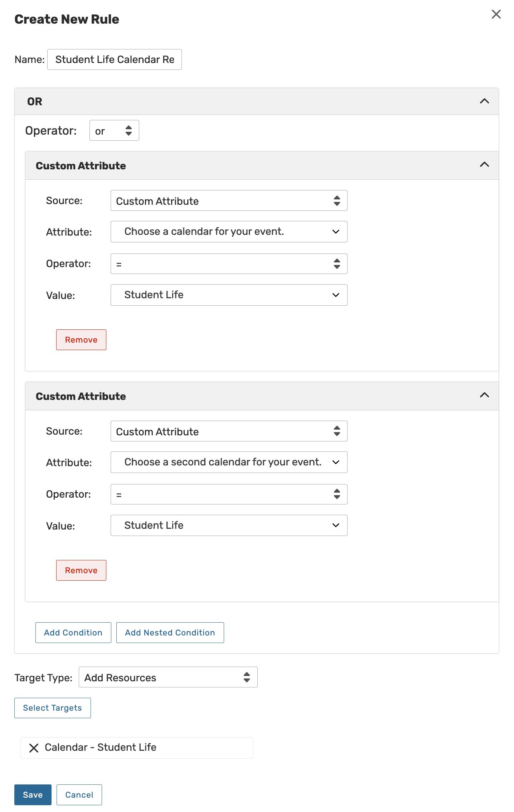
Task: Open first condition's Student Life value dropdown
Action: coord(229,295)
